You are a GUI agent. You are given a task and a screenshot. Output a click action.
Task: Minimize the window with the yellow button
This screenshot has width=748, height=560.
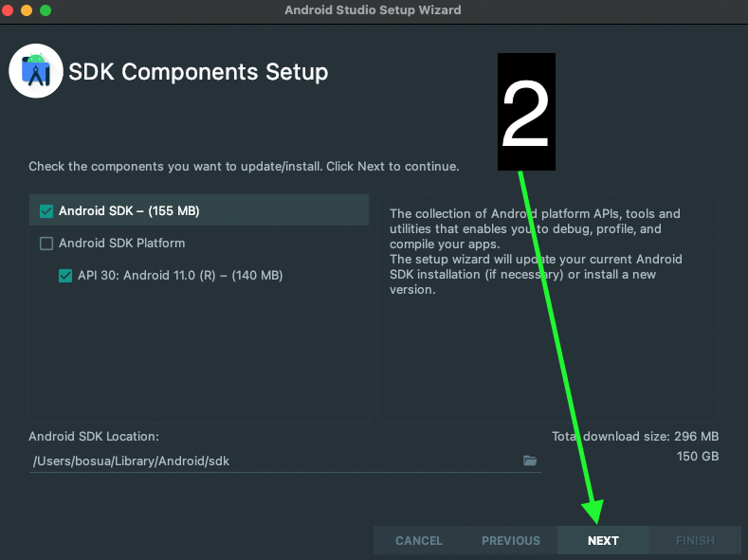27,10
